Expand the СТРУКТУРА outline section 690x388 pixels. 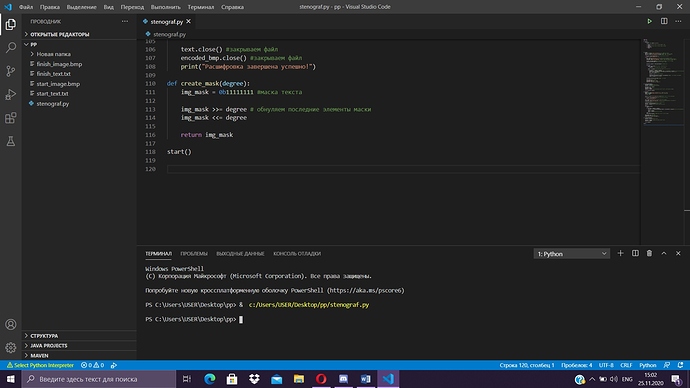[x=44, y=336]
